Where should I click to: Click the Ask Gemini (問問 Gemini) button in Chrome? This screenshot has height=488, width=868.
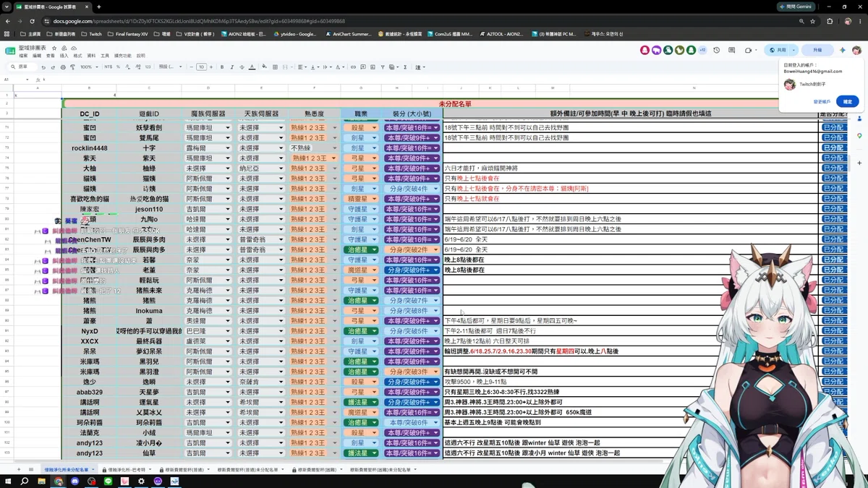795,7
